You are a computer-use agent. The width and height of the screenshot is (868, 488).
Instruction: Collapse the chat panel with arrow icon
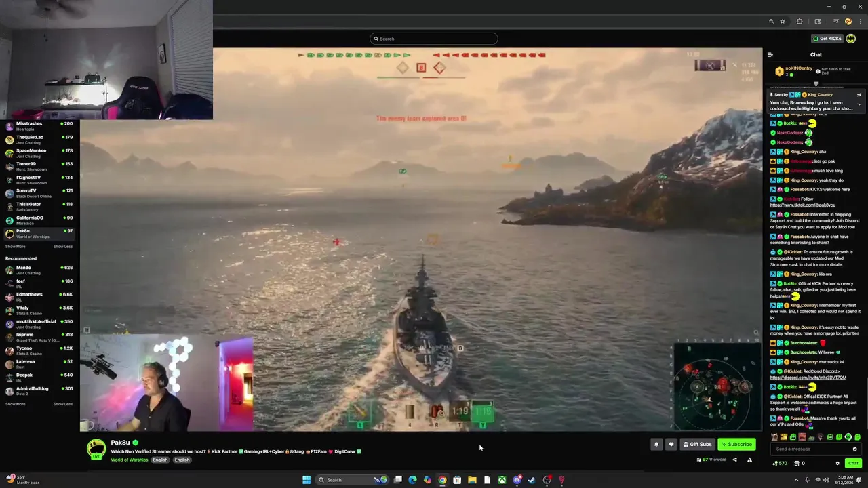pos(770,54)
